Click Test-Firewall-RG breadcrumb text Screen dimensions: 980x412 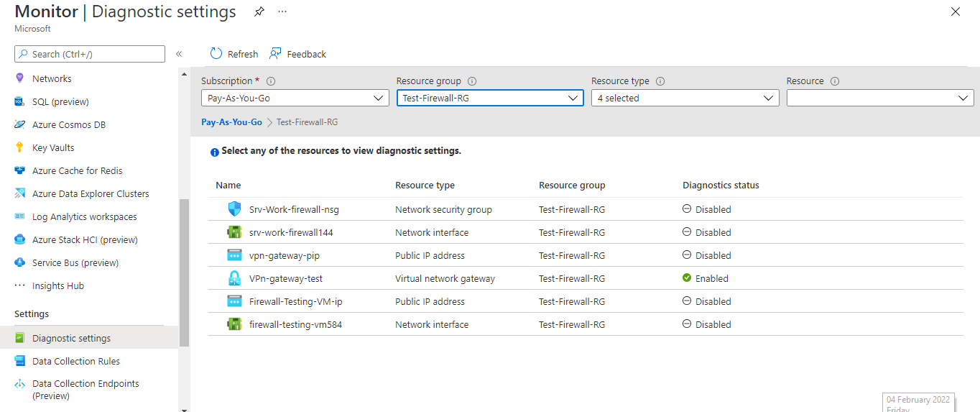coord(307,122)
